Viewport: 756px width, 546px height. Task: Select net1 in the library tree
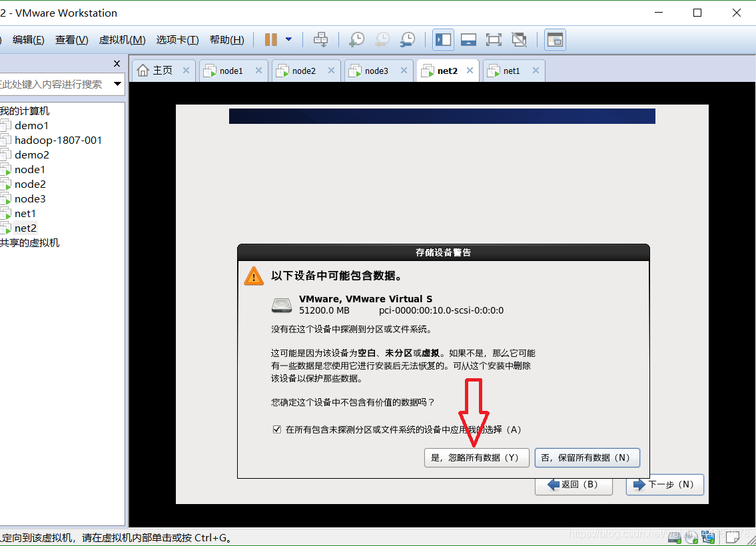coord(25,214)
